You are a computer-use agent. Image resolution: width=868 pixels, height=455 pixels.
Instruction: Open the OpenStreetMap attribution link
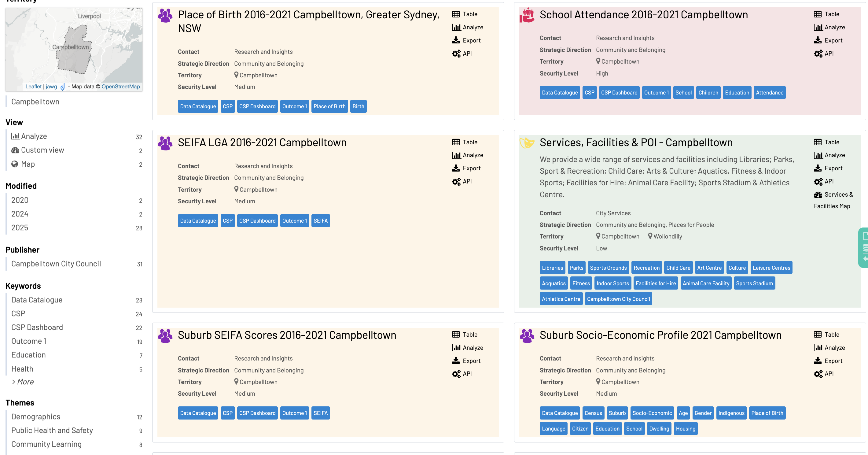point(121,87)
